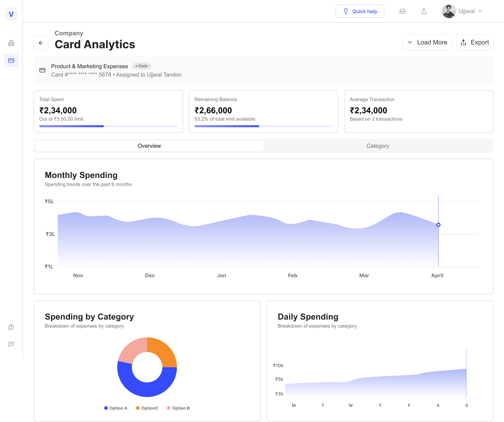Open the help chat icon in sidebar
This screenshot has height=422, width=504.
[11, 327]
